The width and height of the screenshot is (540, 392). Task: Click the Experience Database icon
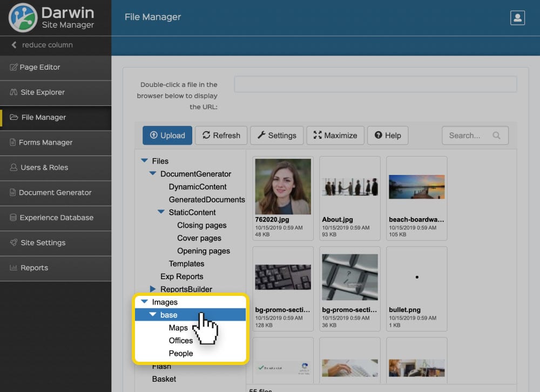13,218
